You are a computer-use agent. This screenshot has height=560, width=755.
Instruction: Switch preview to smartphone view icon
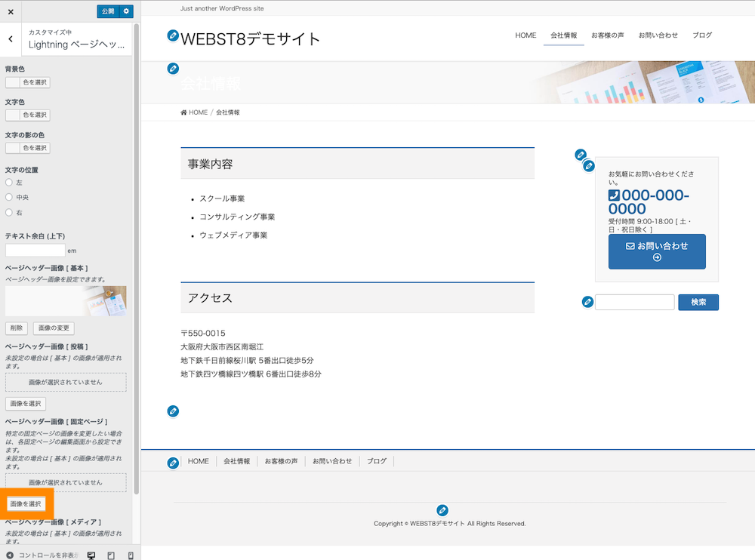pyautogui.click(x=130, y=555)
